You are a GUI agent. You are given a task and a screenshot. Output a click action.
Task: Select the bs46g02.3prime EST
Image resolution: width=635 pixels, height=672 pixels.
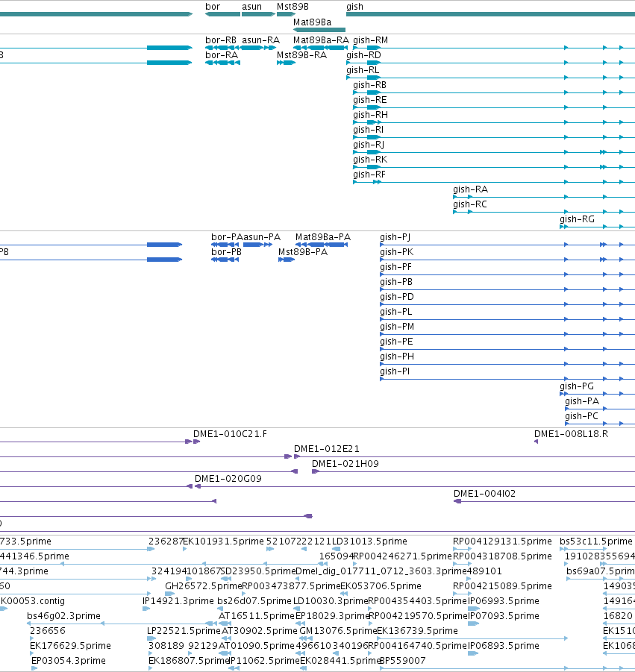click(64, 616)
